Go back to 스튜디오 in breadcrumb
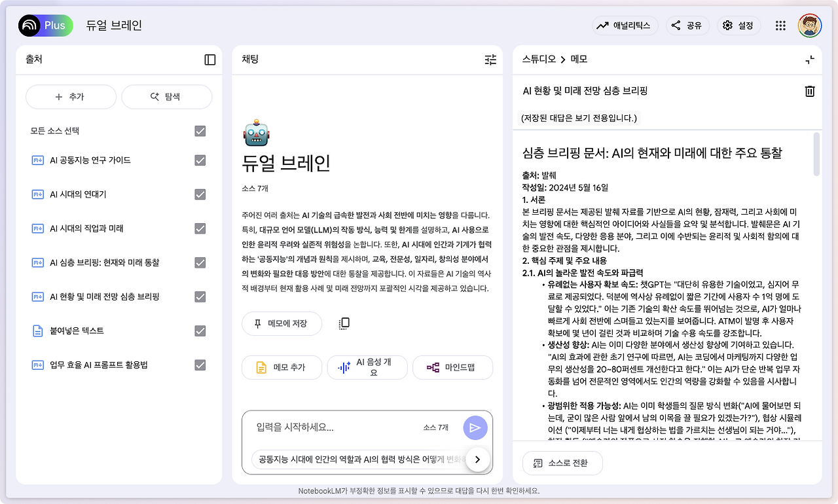838x504 pixels. [538, 60]
